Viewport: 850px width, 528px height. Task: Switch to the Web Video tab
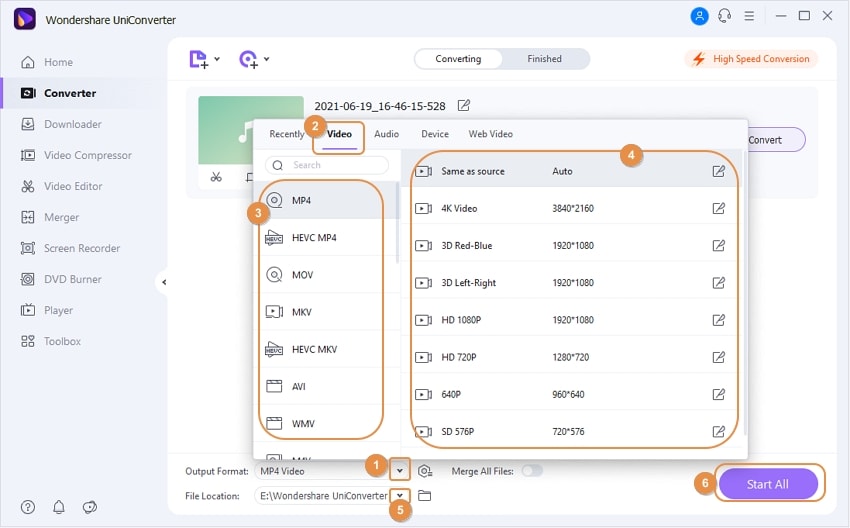point(491,134)
